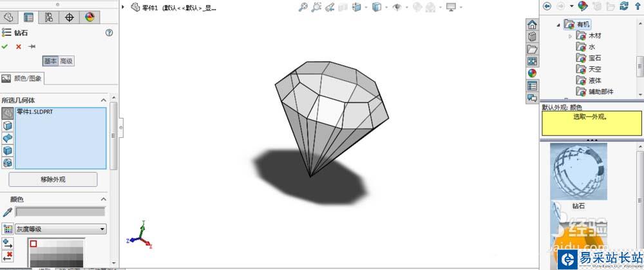The width and height of the screenshot is (644, 270).
Task: Open the 灰度等级 swatch dropdown
Action: click(x=61, y=229)
